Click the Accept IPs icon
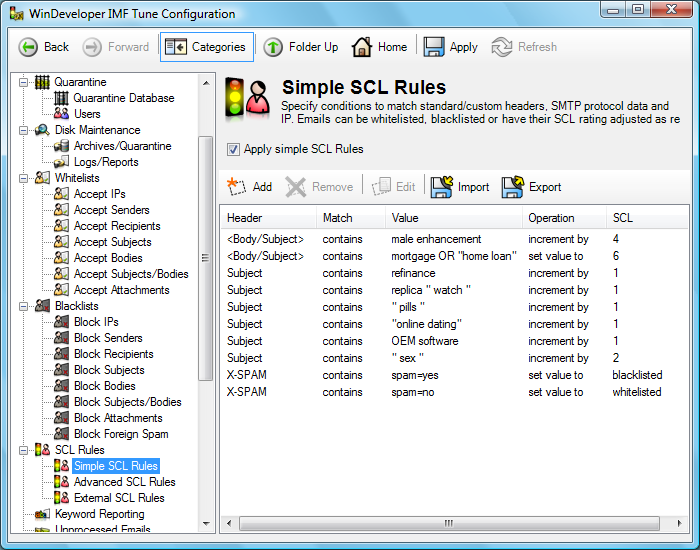 tap(61, 194)
